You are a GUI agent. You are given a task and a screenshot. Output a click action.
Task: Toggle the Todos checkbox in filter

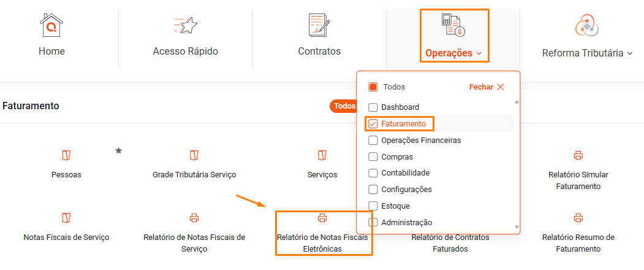tap(373, 87)
